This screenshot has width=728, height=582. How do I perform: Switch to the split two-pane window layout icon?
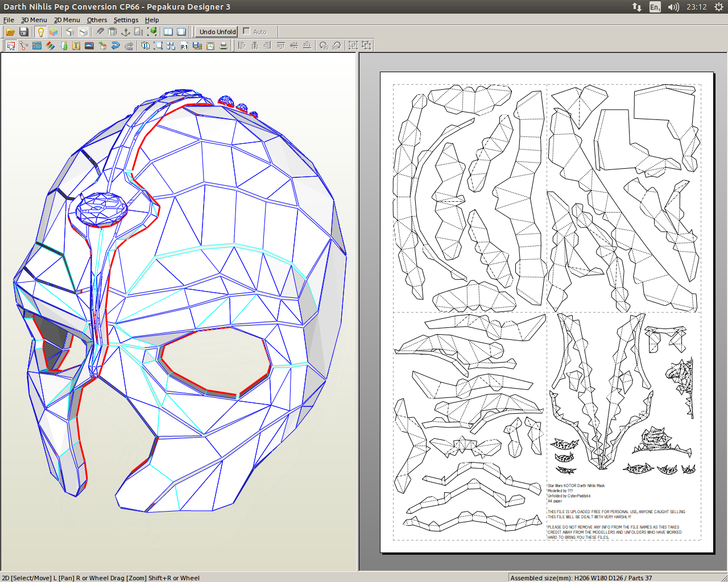point(168,32)
